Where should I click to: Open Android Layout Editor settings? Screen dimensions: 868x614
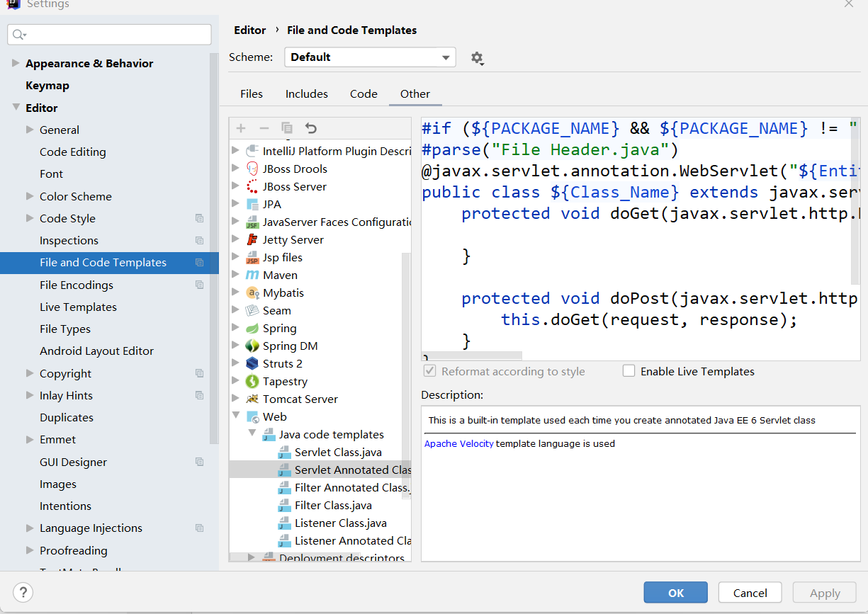pos(96,351)
